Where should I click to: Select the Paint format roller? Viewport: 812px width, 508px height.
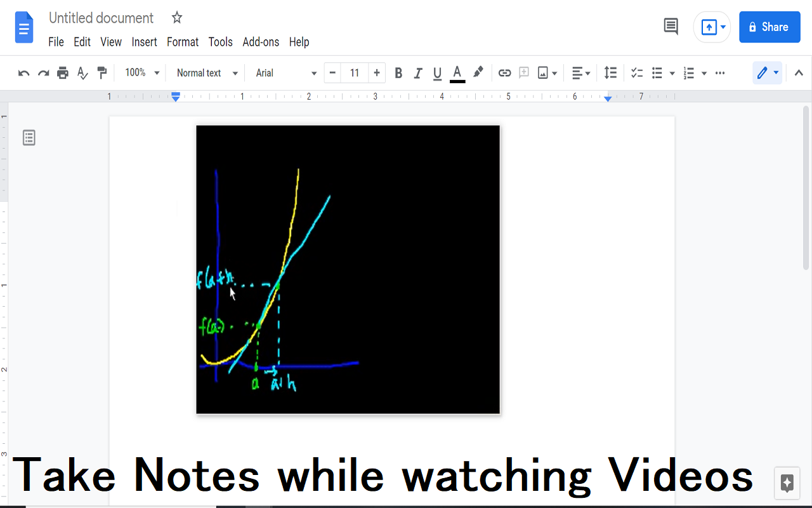point(102,73)
